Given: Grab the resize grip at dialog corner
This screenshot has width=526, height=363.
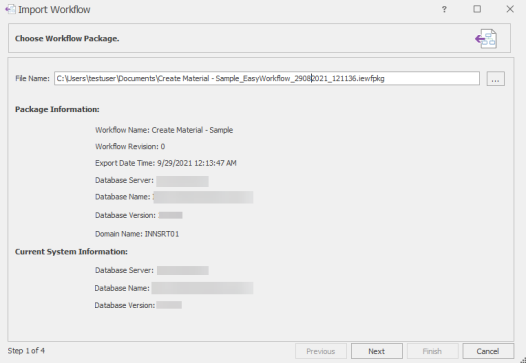Looking at the screenshot, I should click(x=523, y=360).
